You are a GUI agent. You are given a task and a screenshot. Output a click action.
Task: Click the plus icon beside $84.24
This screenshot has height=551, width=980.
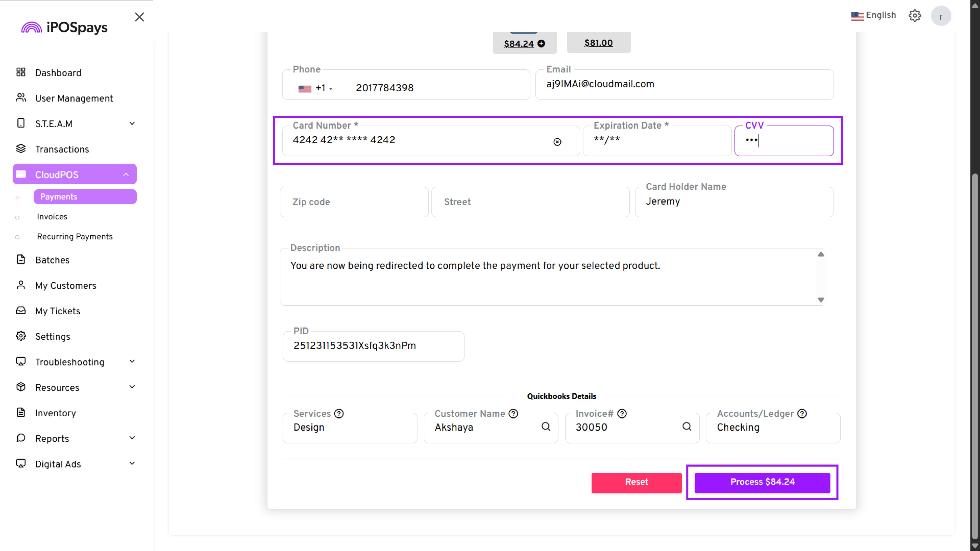[x=541, y=44]
